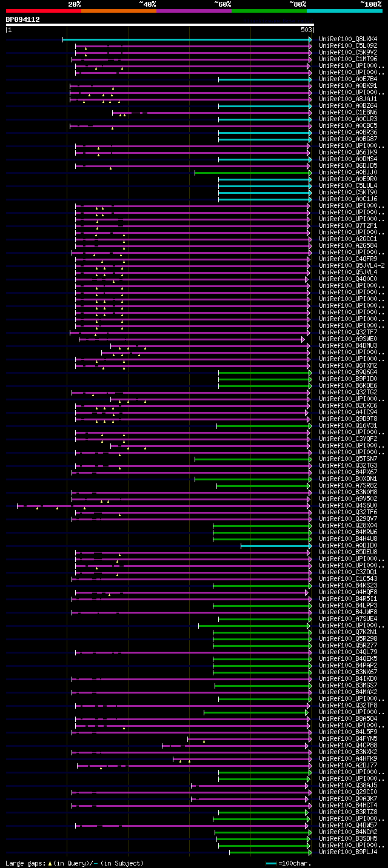Select hit UniRef100_A0CBC5
This screenshot has height=868, width=388.
point(349,126)
